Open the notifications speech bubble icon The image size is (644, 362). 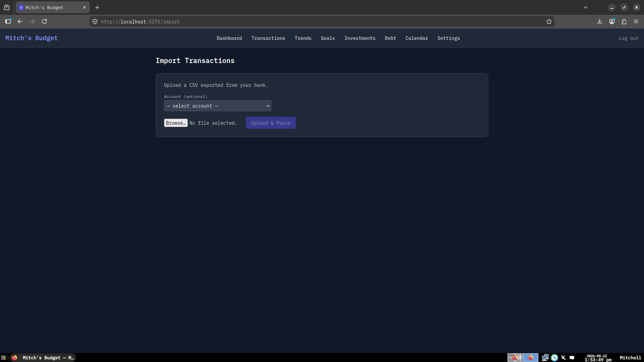pos(572,358)
